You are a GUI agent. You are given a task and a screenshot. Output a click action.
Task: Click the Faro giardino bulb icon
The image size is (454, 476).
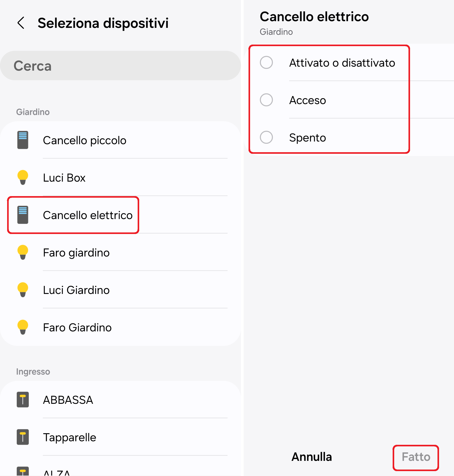tap(23, 253)
